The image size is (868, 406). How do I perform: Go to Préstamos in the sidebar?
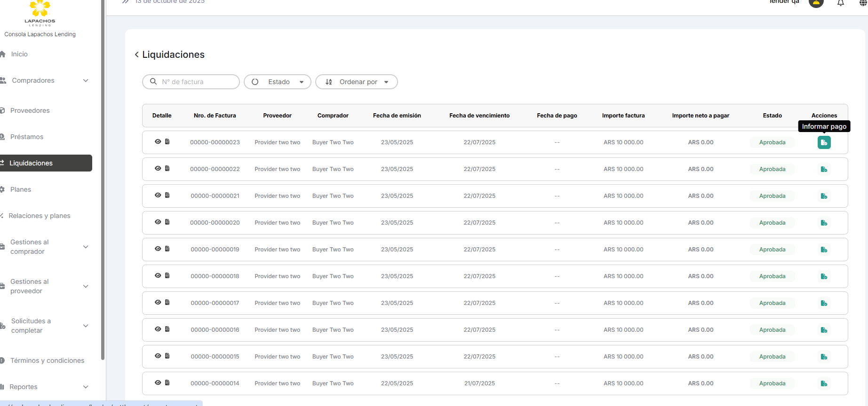tap(27, 137)
